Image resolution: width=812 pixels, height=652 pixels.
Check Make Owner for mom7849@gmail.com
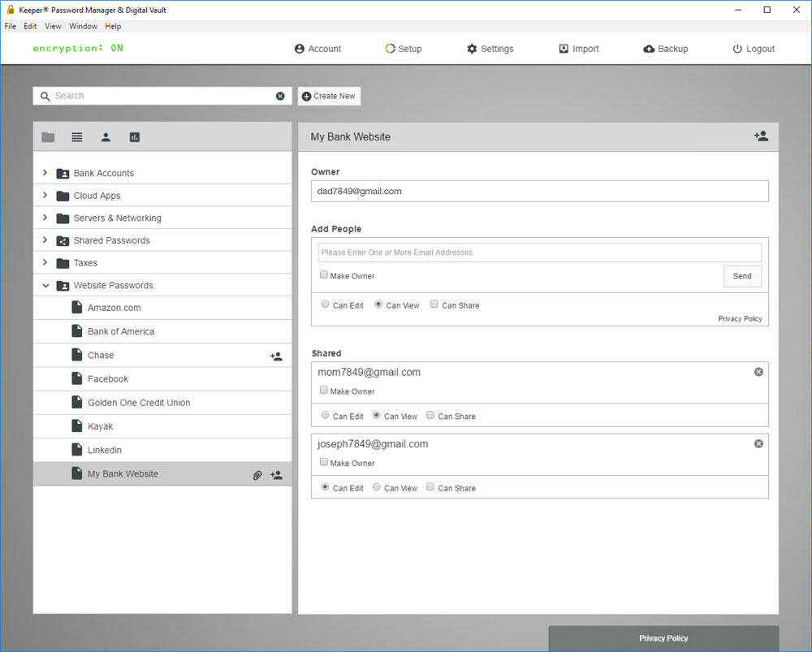click(x=324, y=390)
